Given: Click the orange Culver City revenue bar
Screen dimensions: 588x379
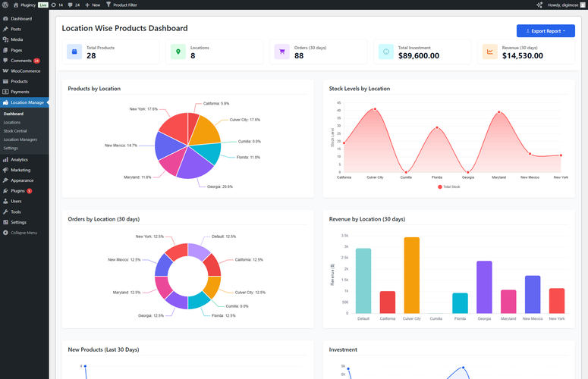Looking at the screenshot, I should (x=412, y=275).
